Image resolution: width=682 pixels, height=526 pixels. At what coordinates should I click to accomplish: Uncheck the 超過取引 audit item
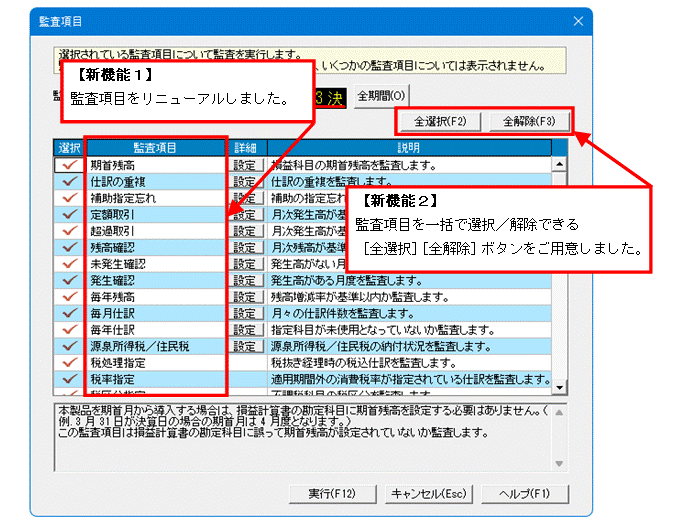point(69,231)
